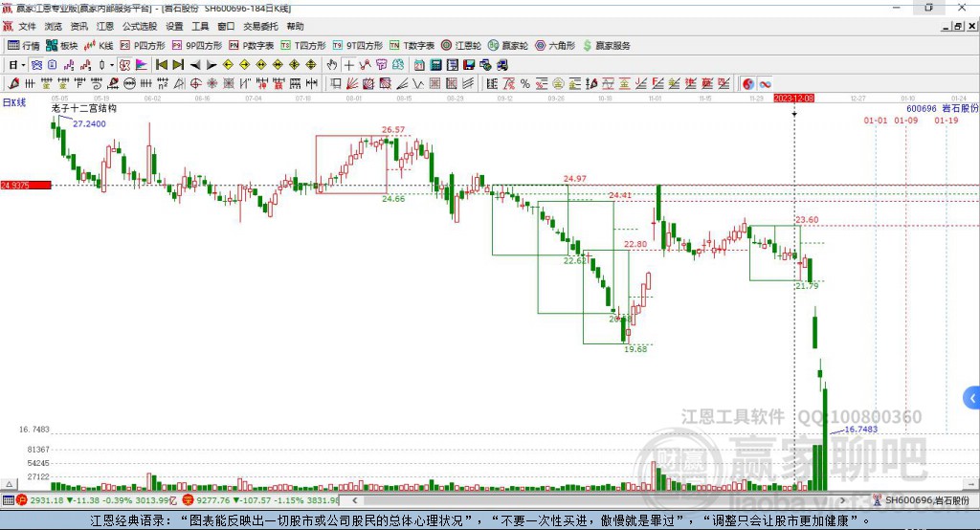This screenshot has height=530, width=980.
Task: Toggle the yin-yang icon
Action: (x=748, y=84)
